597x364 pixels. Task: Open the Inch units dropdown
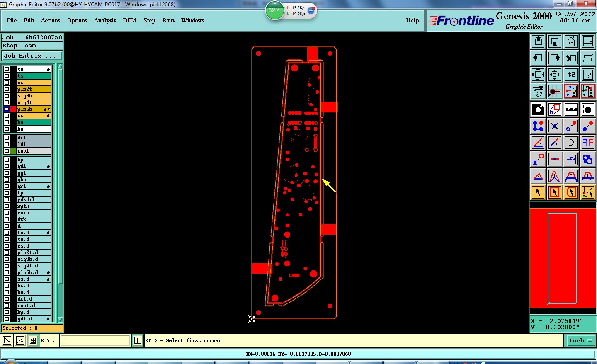[580, 340]
